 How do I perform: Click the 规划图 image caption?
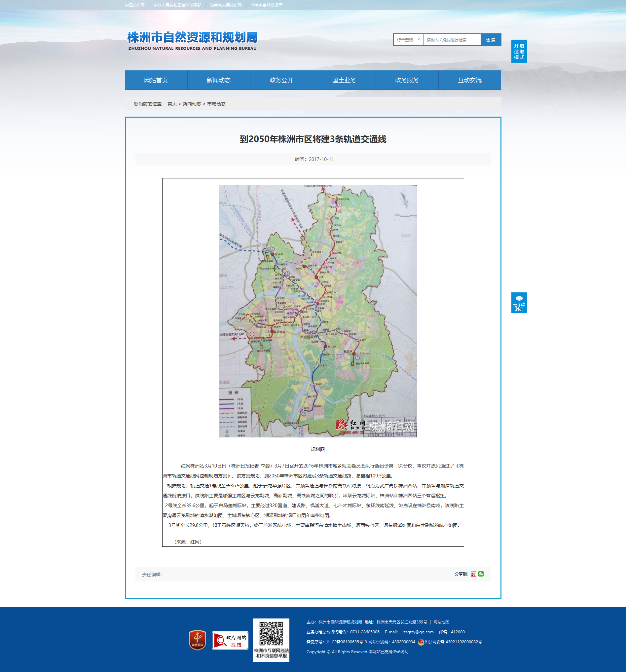[x=317, y=449]
